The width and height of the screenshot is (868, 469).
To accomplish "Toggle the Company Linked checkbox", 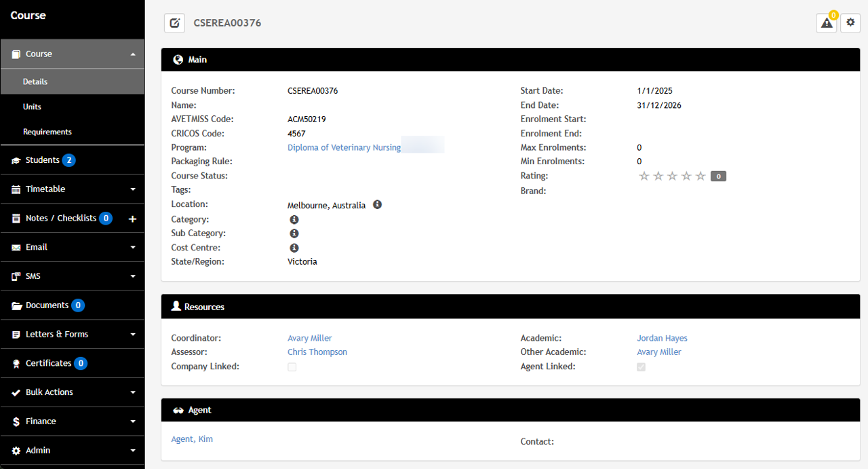I will (292, 367).
